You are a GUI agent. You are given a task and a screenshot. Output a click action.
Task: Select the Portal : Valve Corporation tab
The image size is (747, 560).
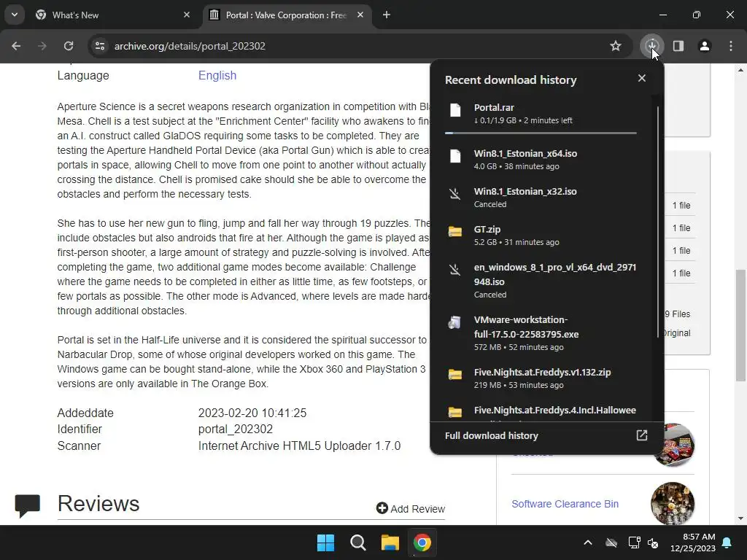tap(286, 15)
